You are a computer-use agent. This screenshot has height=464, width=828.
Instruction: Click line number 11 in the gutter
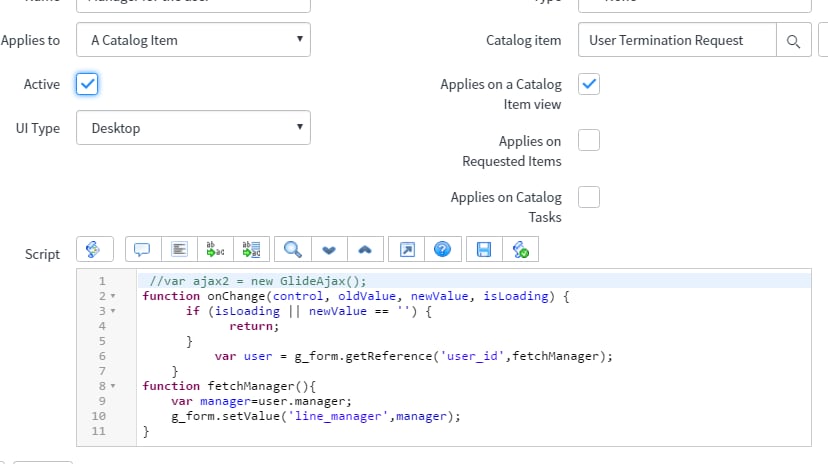(99, 431)
